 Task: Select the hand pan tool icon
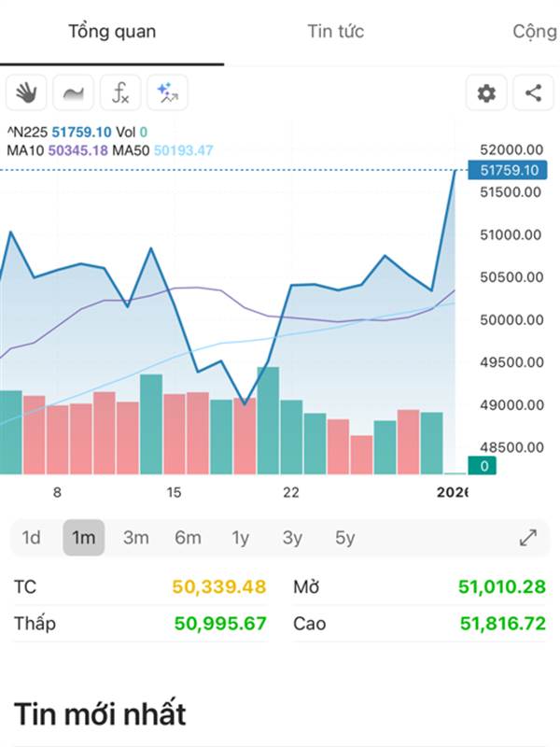(26, 92)
